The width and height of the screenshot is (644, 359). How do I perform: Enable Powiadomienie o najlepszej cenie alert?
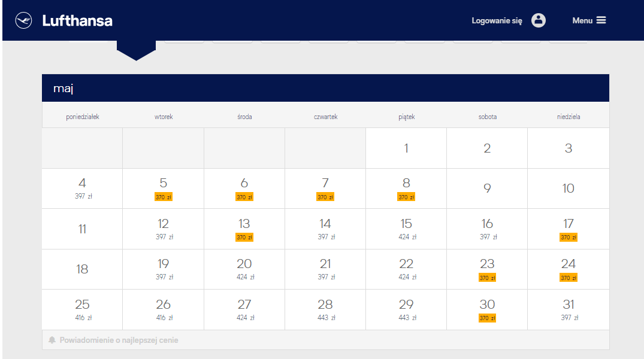[119, 340]
